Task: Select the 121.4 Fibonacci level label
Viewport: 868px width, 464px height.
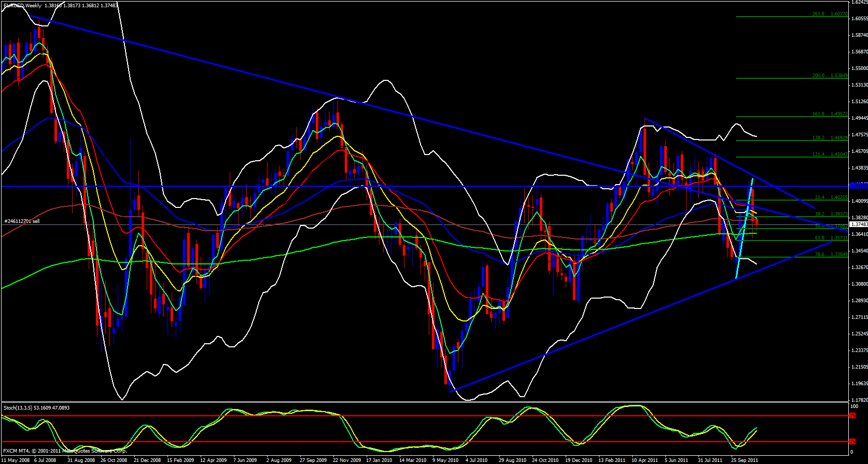Action: [x=818, y=154]
